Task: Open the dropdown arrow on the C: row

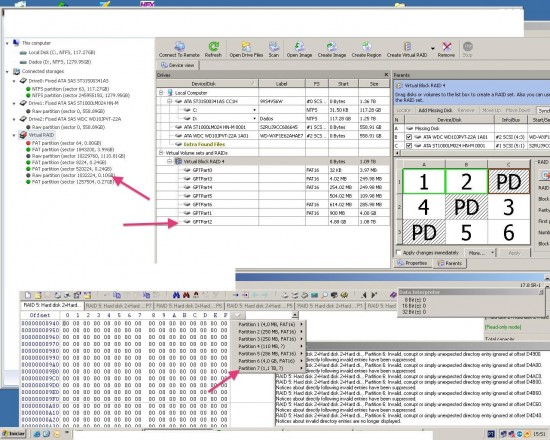Action: 254,110
